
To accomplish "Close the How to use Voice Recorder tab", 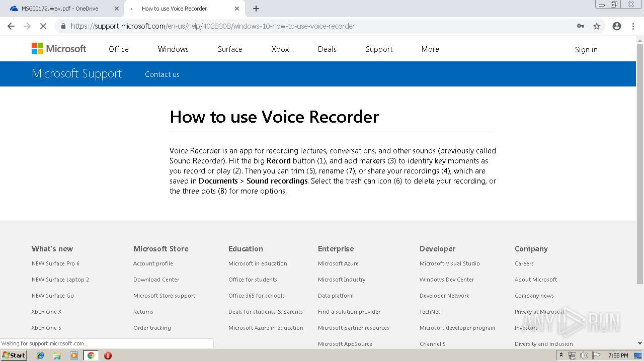I will 237,9.
